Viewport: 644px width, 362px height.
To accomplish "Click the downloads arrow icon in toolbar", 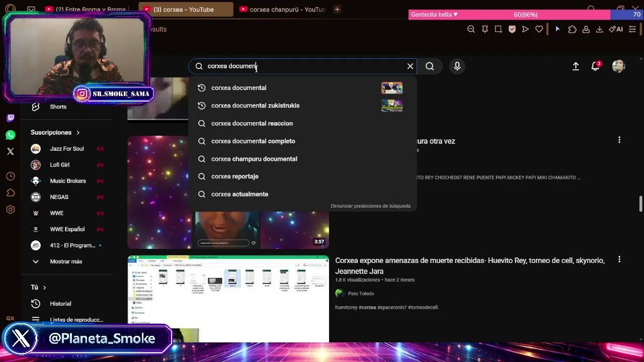I will (599, 29).
